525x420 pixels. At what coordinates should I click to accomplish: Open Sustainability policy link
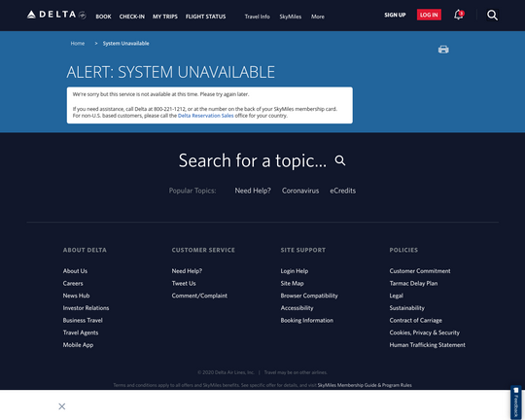pos(407,308)
